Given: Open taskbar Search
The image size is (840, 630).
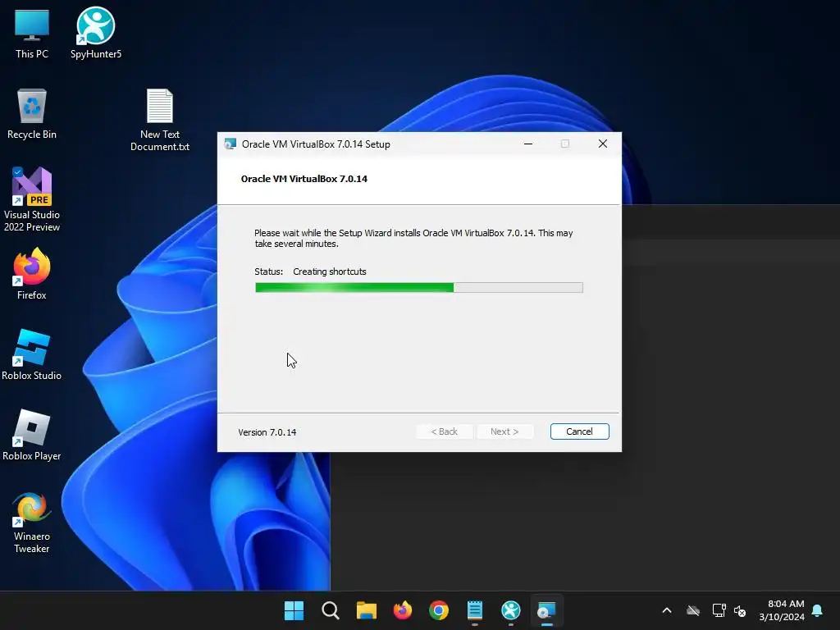Looking at the screenshot, I should click(x=330, y=610).
